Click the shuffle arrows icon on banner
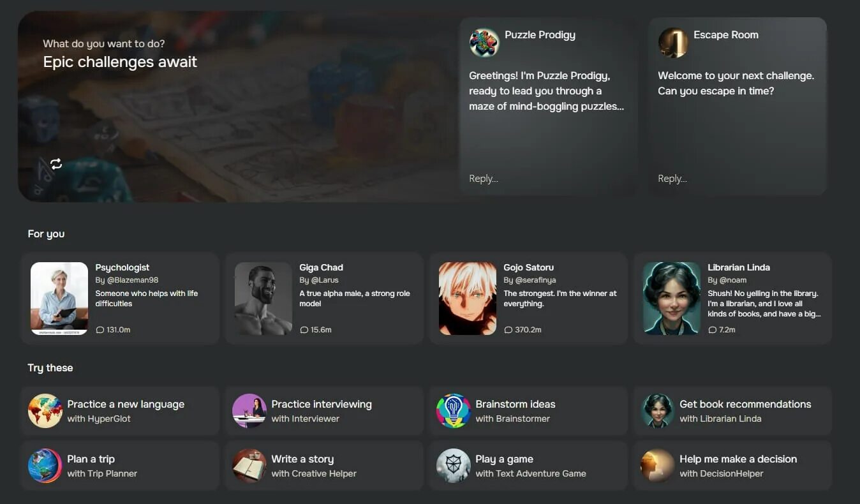The image size is (860, 504). pyautogui.click(x=56, y=164)
